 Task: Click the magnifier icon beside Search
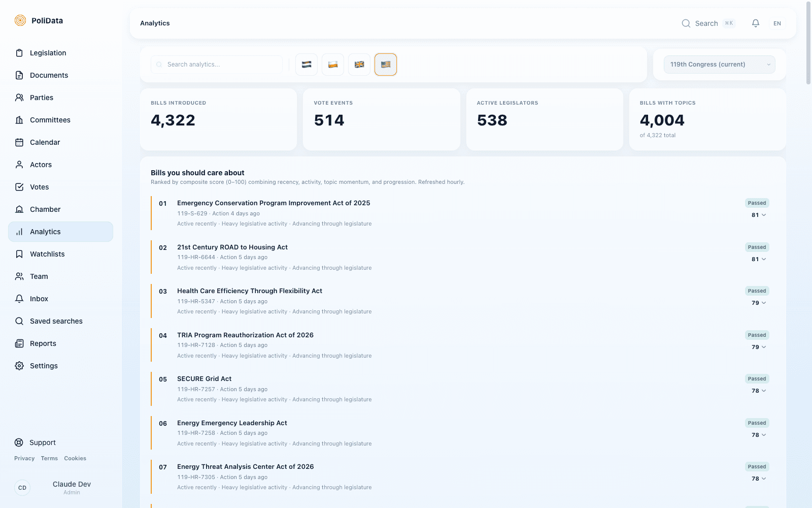(x=686, y=23)
